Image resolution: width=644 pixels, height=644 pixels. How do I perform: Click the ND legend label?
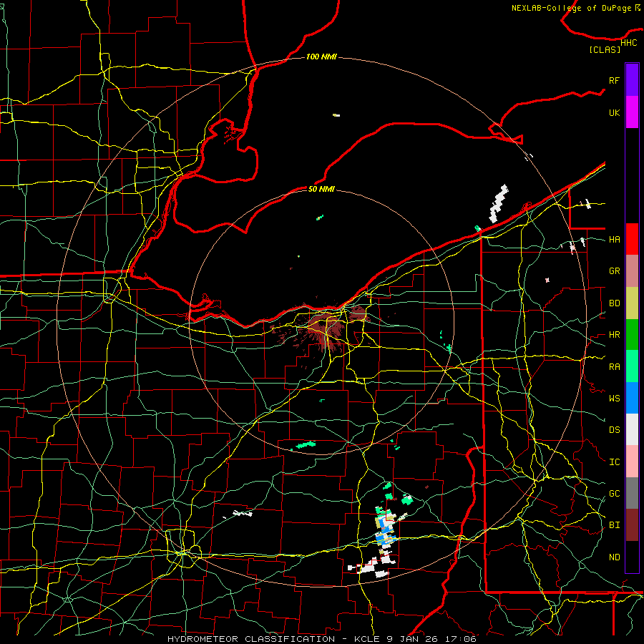(615, 557)
